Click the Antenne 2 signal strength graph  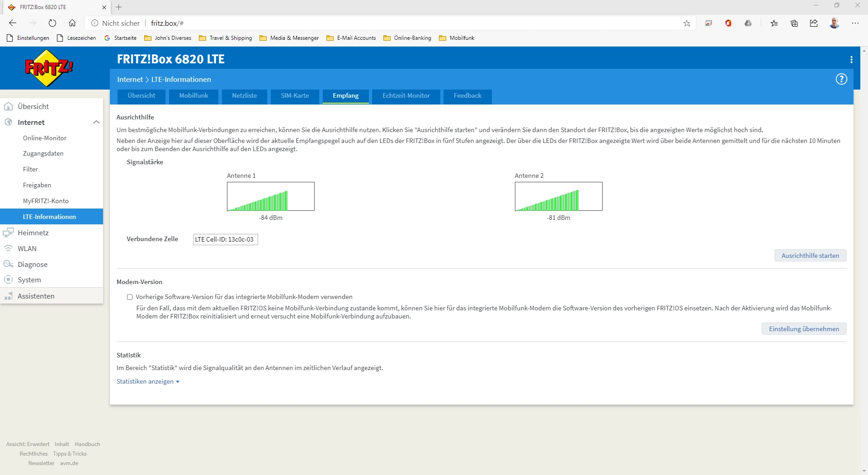559,196
